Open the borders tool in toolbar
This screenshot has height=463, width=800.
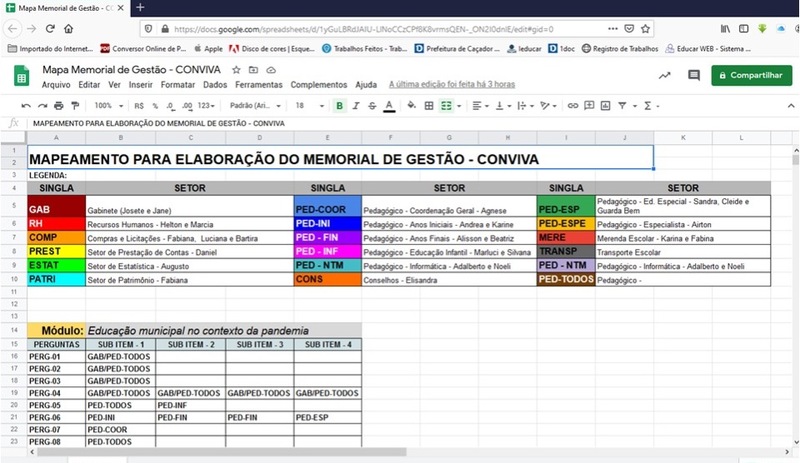(428, 105)
